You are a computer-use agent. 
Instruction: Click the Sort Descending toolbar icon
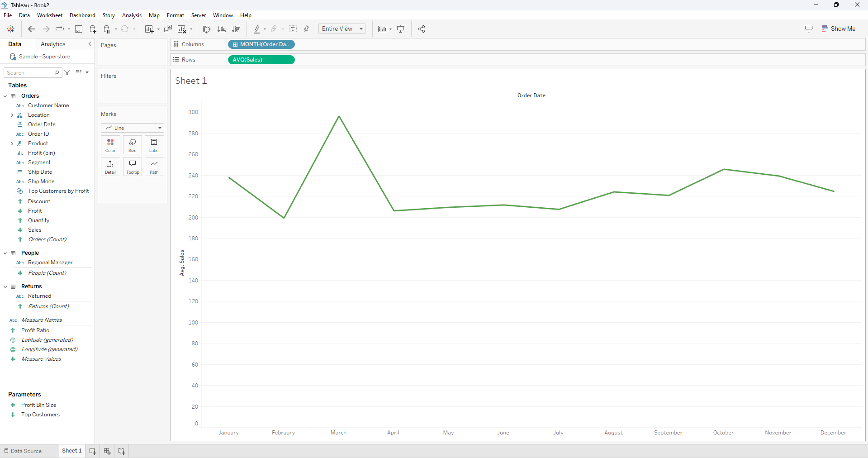(236, 29)
